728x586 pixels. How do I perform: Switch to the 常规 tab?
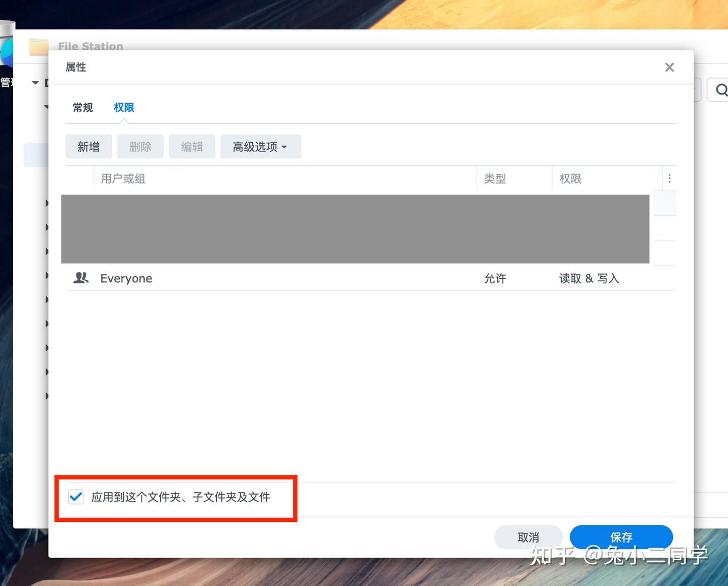pyautogui.click(x=82, y=107)
